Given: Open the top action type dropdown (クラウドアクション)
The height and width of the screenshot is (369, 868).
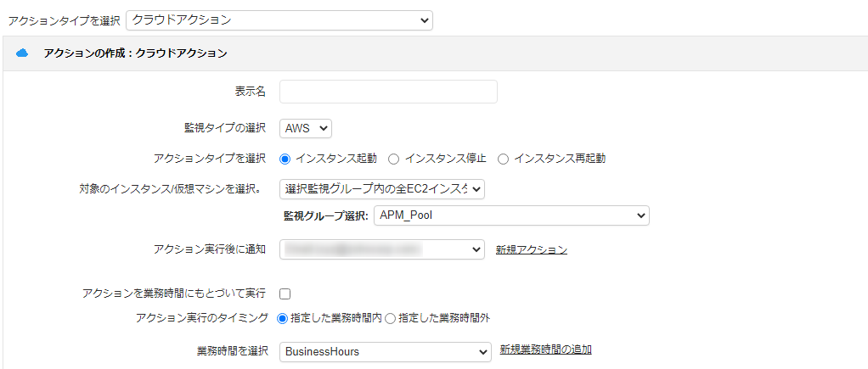Looking at the screenshot, I should click(279, 20).
